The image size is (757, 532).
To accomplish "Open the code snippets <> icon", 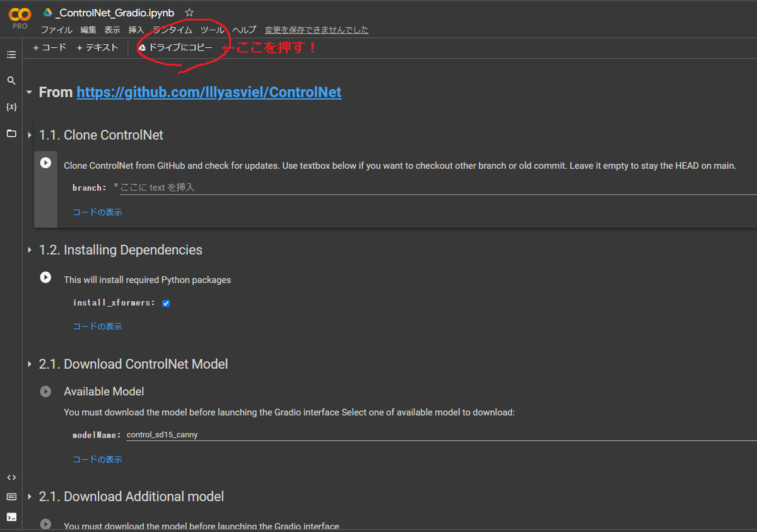I will [11, 477].
